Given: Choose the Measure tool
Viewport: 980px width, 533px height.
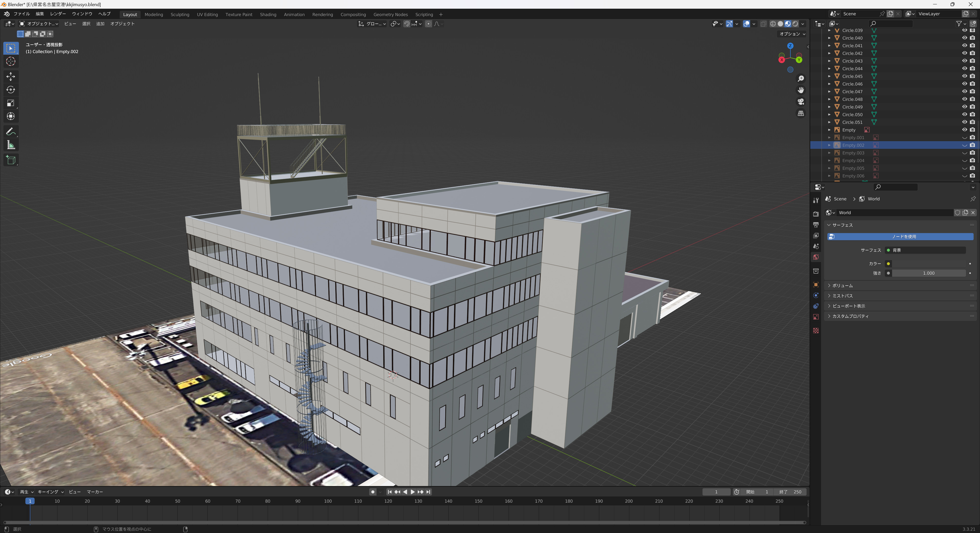Looking at the screenshot, I should tap(11, 145).
